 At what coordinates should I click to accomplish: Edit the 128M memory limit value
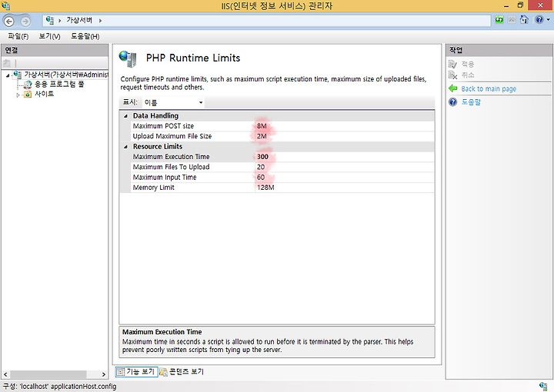pyautogui.click(x=345, y=188)
